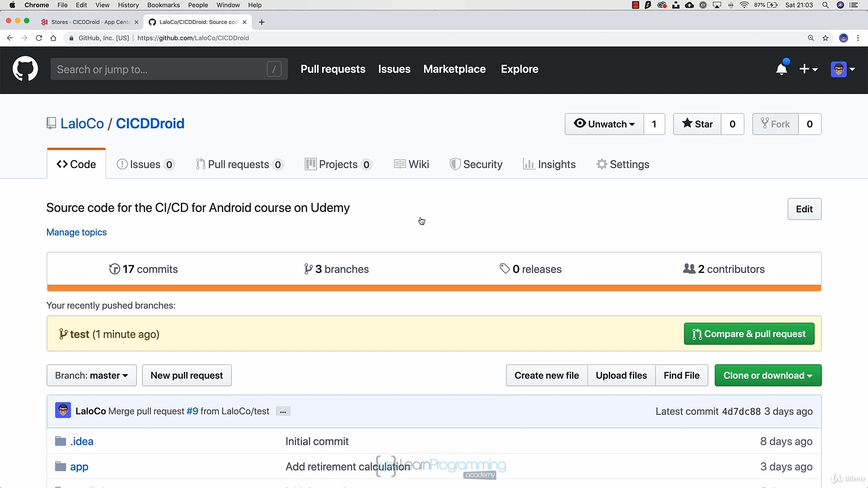
Task: Click New pull request button
Action: [187, 375]
